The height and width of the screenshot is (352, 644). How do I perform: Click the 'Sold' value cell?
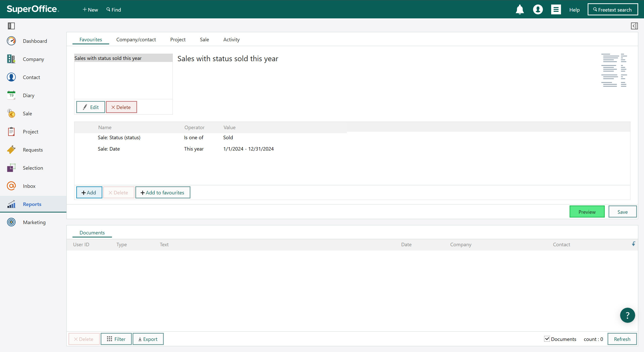[228, 137]
